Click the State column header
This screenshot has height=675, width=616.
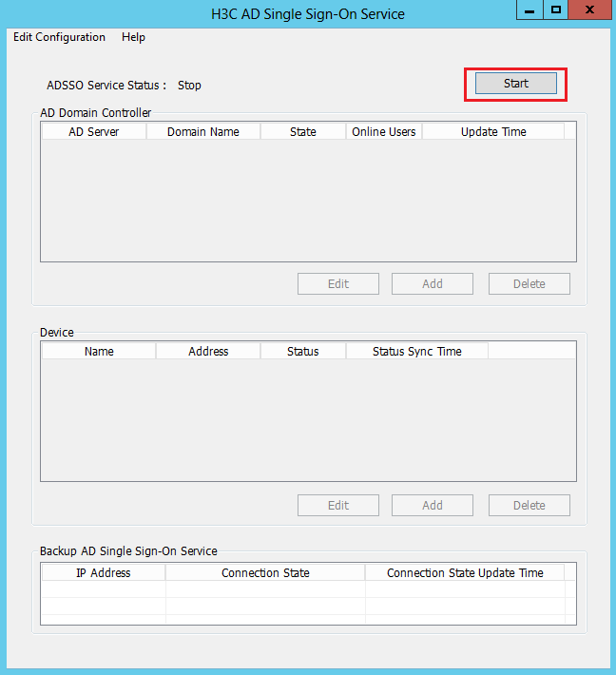pyautogui.click(x=303, y=132)
